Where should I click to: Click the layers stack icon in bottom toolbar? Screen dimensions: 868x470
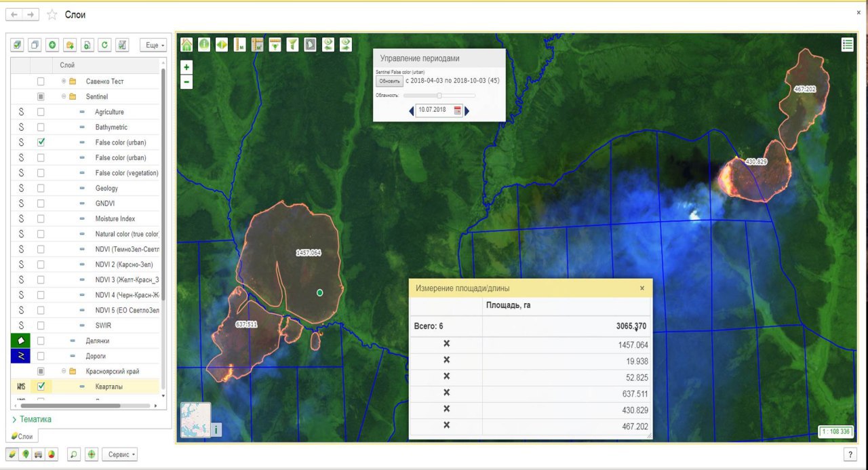click(x=13, y=454)
